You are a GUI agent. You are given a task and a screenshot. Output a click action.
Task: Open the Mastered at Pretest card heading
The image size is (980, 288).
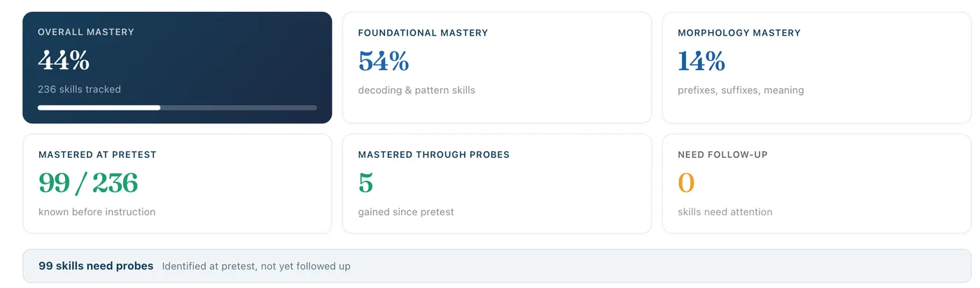(97, 154)
